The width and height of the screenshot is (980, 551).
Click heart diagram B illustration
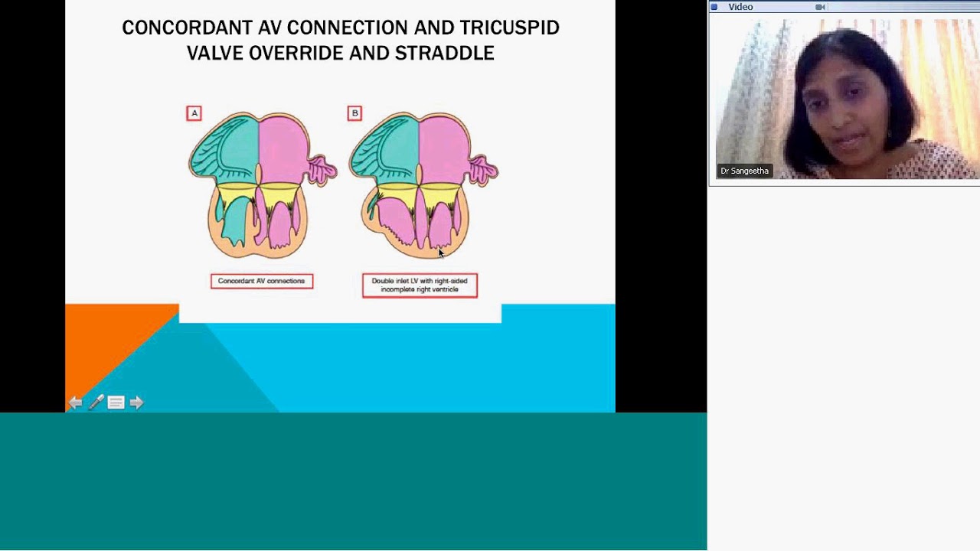[423, 184]
